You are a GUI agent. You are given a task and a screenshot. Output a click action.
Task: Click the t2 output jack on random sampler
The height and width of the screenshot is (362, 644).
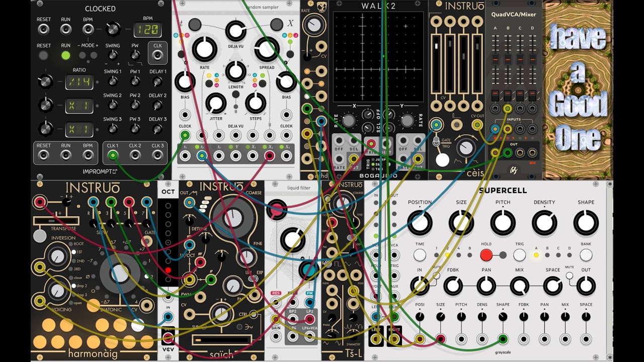pos(202,156)
